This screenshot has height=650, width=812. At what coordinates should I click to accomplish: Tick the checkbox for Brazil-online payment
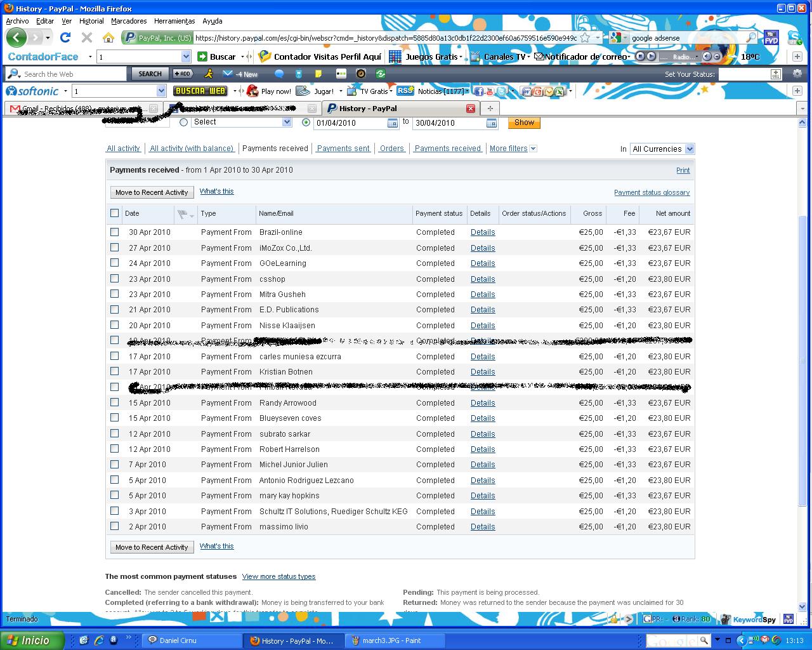point(115,232)
